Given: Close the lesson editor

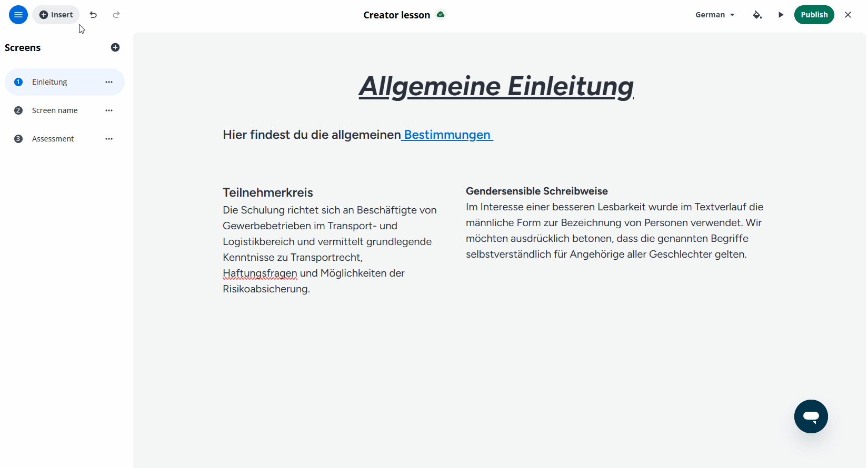Looking at the screenshot, I should click(x=848, y=15).
